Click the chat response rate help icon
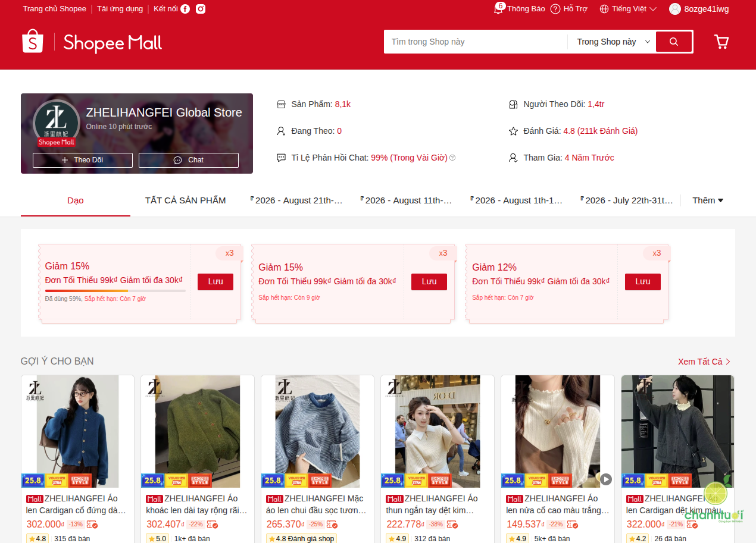The width and height of the screenshot is (756, 543). pyautogui.click(x=452, y=158)
